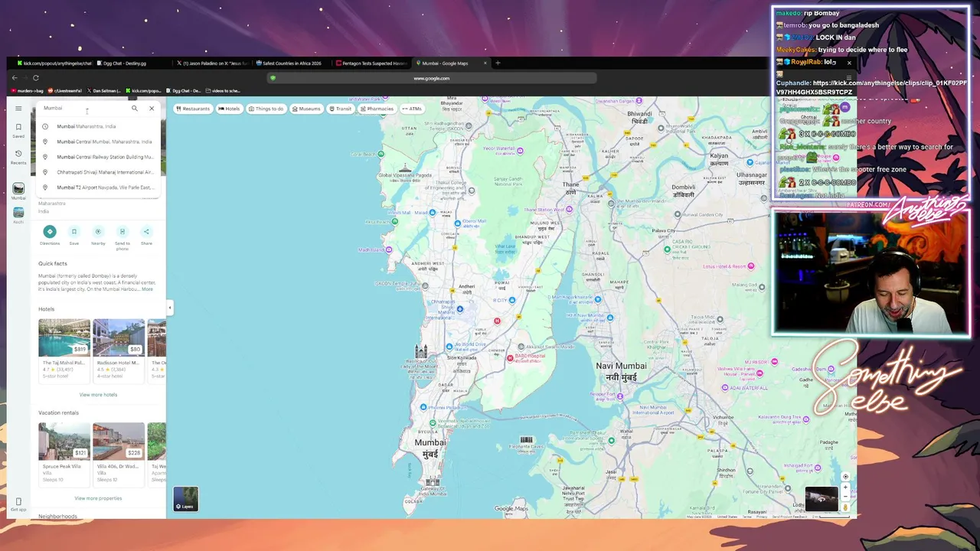Click Elephanta Caves landmark icon
This screenshot has height=551, width=980.
(x=526, y=440)
